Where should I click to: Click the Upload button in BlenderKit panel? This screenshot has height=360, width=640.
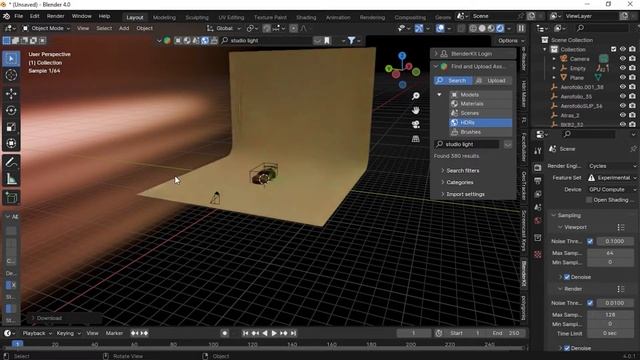point(492,80)
